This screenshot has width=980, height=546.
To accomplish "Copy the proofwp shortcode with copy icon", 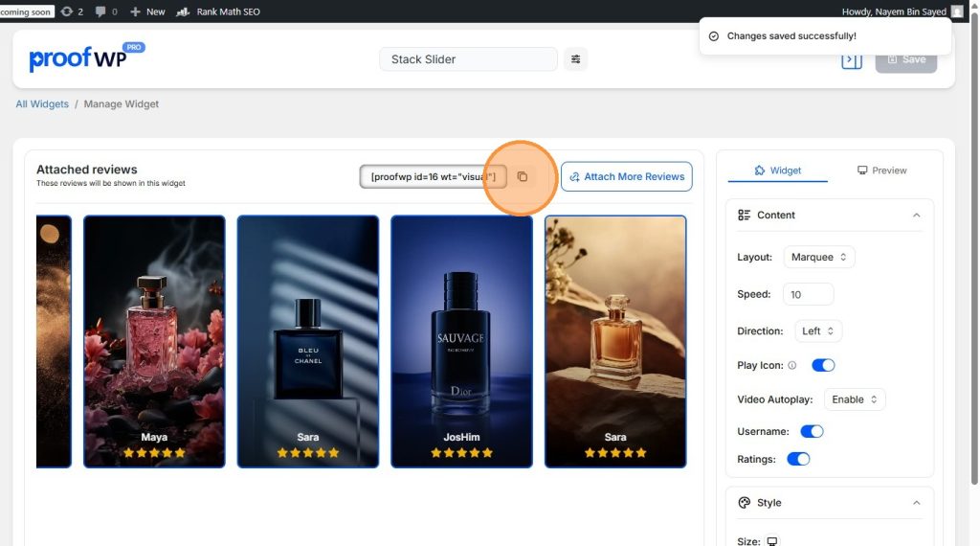I will coord(523,177).
